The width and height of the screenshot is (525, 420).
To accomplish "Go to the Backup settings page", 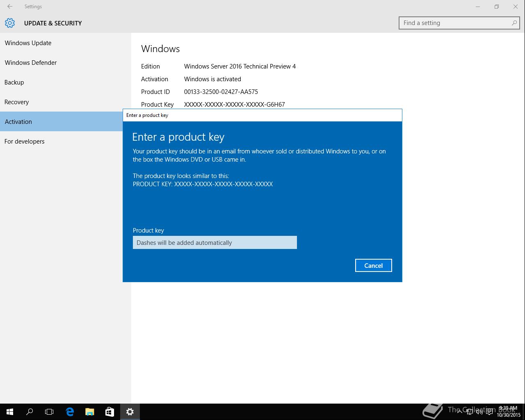I will [14, 82].
